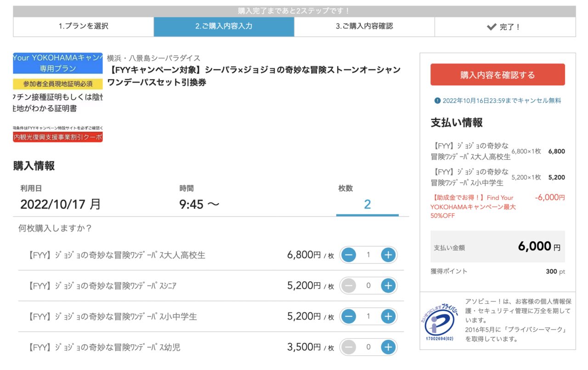Click the 購入内容を確認する button
Image resolution: width=588 pixels, height=370 pixels.
[x=498, y=75]
